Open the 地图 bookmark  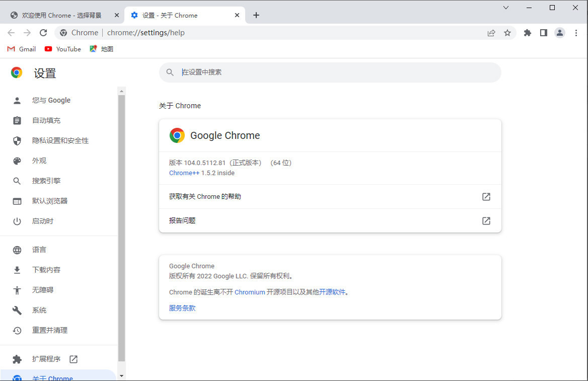click(x=101, y=49)
